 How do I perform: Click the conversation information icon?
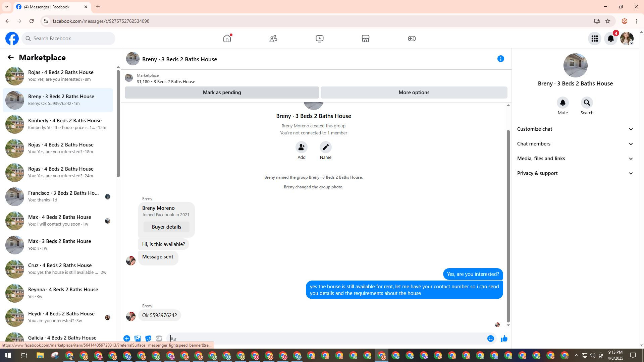point(500,59)
